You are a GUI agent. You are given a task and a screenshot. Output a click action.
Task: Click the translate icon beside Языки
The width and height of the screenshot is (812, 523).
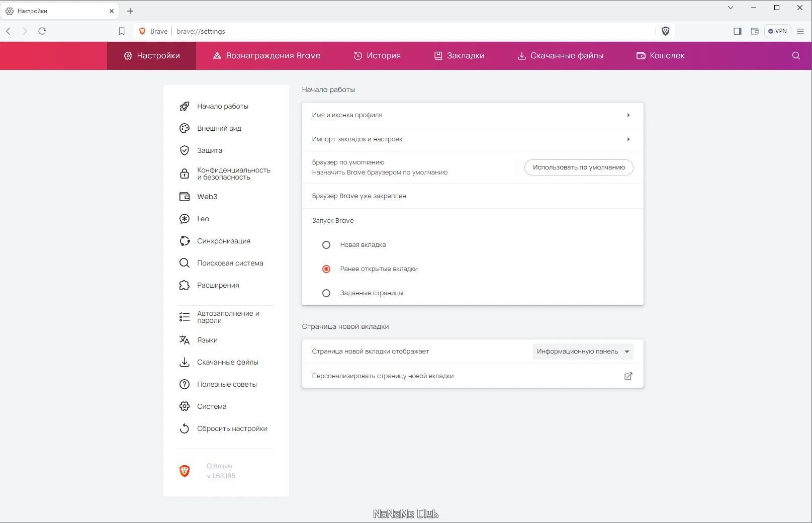(x=185, y=340)
